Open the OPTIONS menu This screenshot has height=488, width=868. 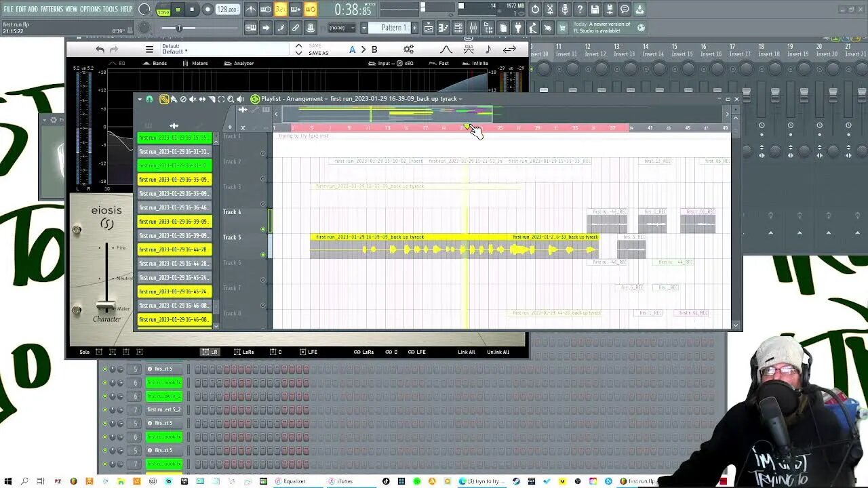90,9
